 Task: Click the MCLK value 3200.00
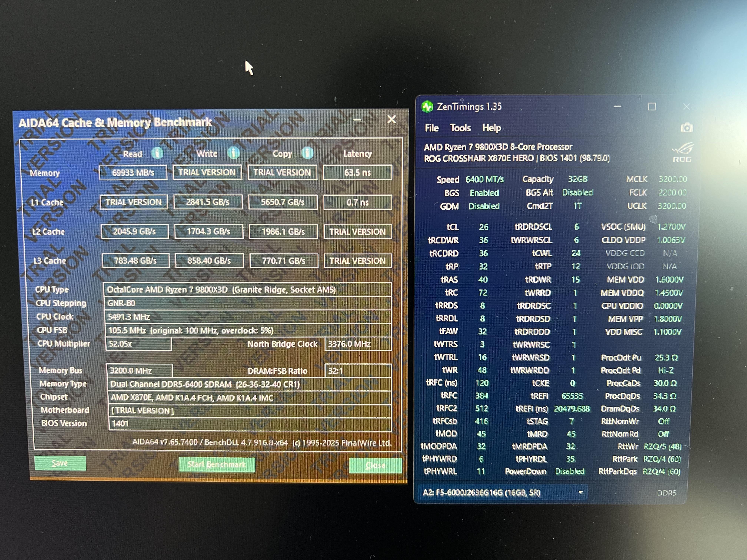click(x=673, y=179)
